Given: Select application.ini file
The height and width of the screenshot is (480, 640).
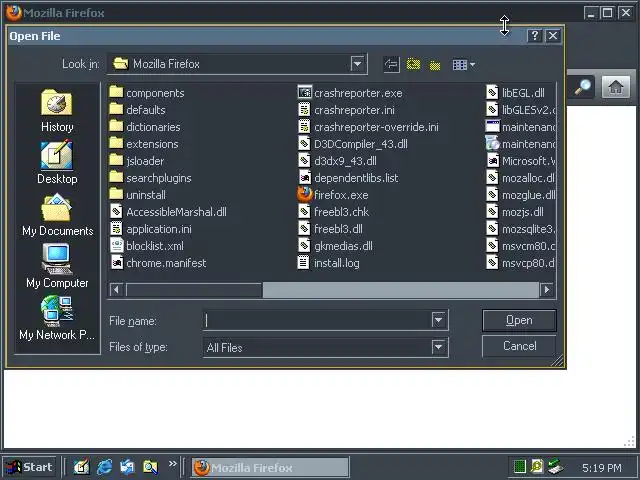Looking at the screenshot, I should (x=151, y=229).
